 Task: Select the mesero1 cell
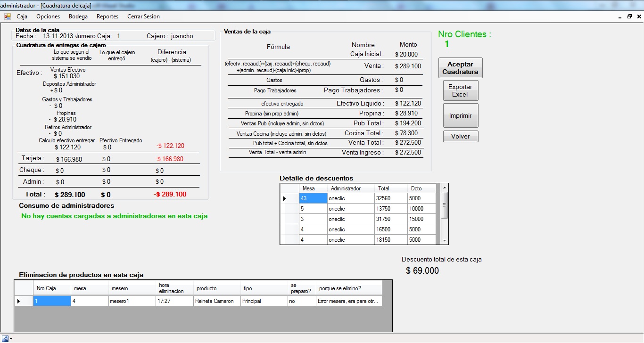click(x=132, y=301)
